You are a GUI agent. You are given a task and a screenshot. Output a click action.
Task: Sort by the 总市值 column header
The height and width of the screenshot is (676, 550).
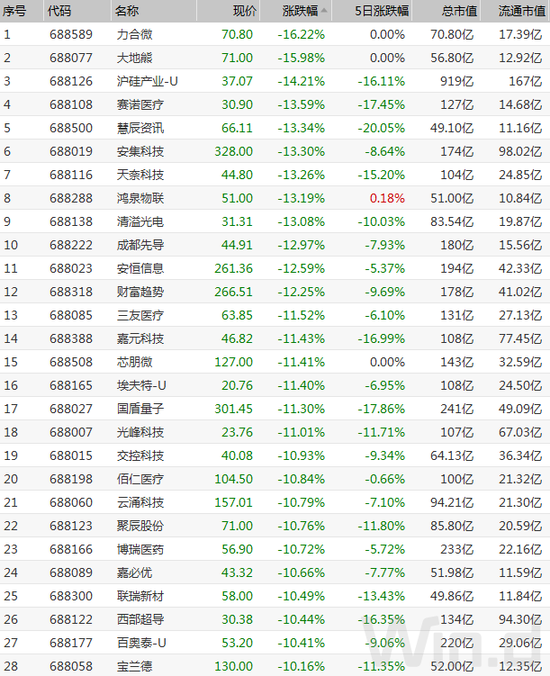(x=459, y=11)
